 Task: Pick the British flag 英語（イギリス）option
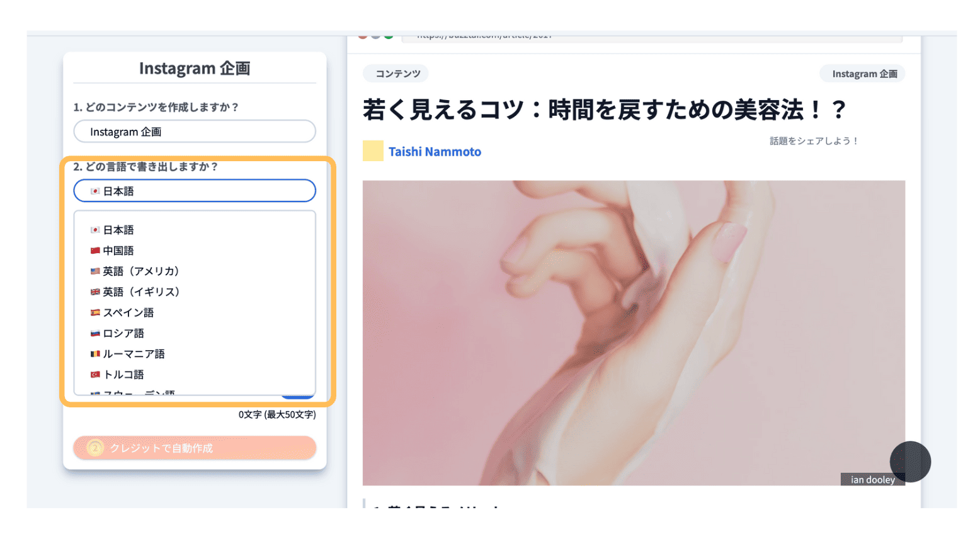(195, 292)
